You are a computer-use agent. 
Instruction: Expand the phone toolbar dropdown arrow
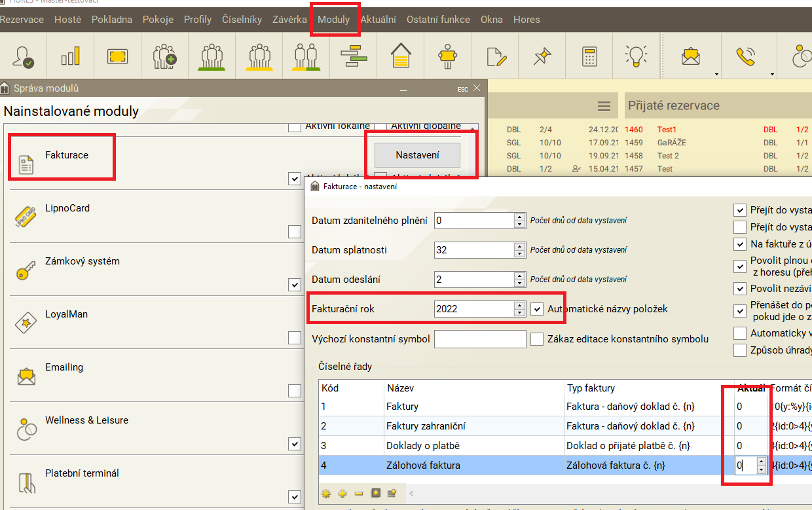pyautogui.click(x=772, y=74)
